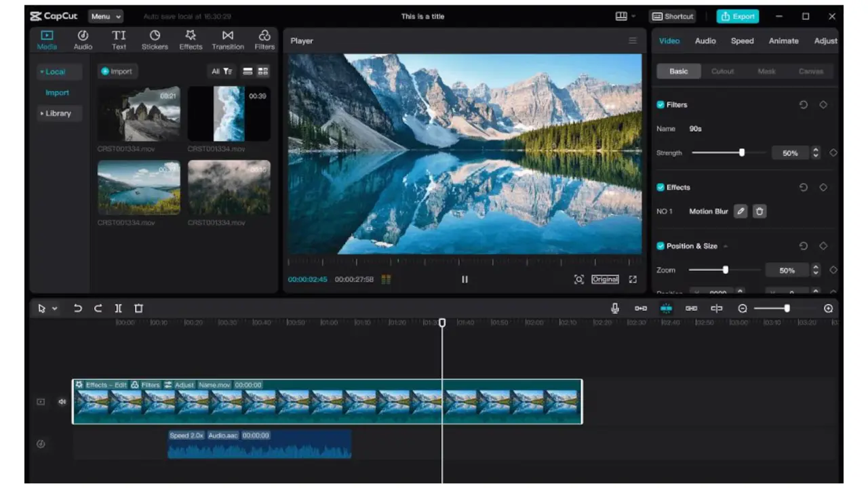The height and width of the screenshot is (488, 868).
Task: Uncheck the Filters checkbox
Action: pyautogui.click(x=660, y=105)
